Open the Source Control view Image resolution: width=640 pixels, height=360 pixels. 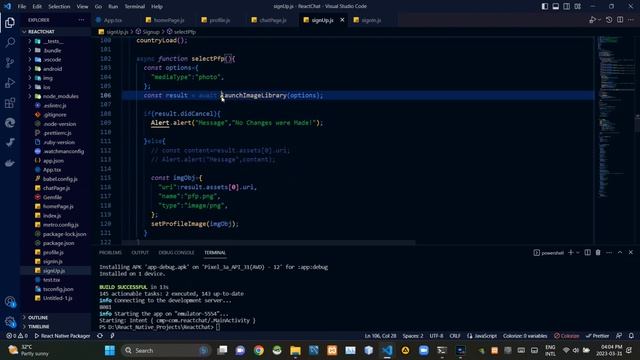click(x=10, y=62)
